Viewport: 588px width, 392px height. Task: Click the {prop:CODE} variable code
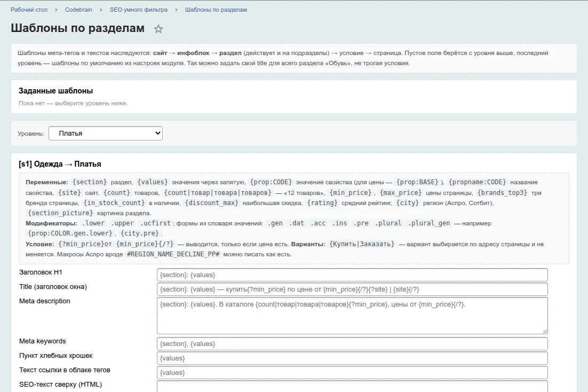point(271,182)
